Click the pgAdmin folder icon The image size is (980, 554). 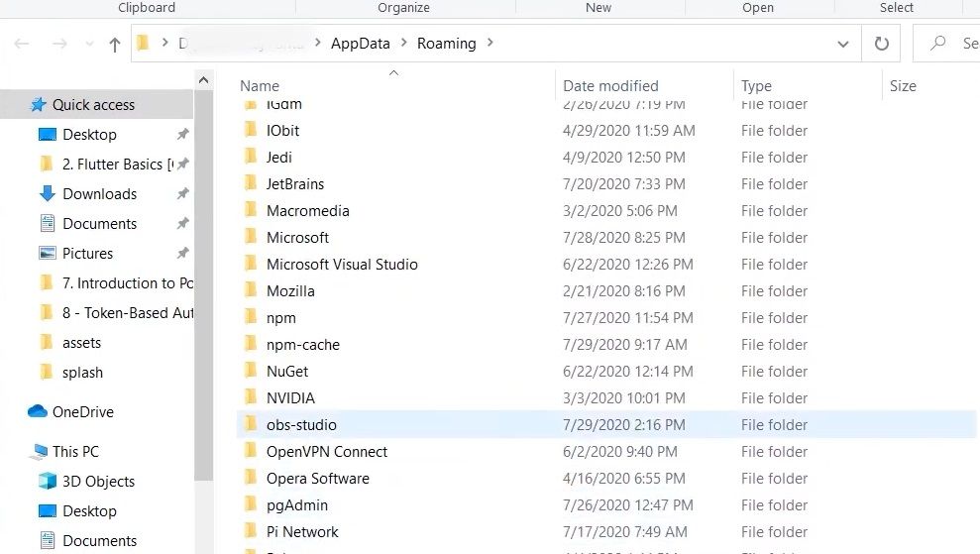[x=251, y=504]
